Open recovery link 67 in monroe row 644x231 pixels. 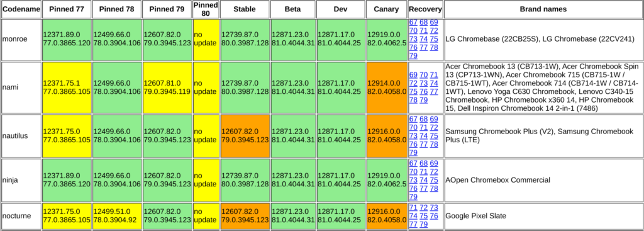click(413, 22)
